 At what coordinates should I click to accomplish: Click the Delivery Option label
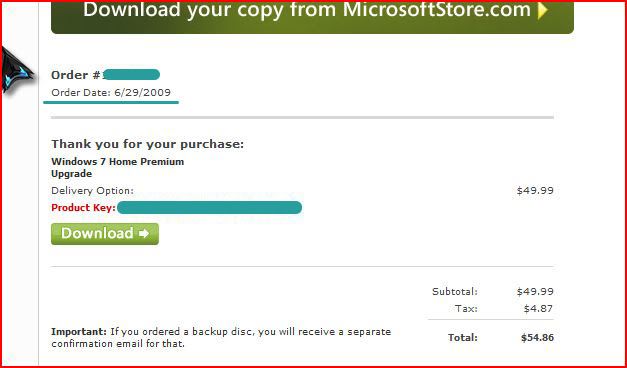(x=92, y=191)
